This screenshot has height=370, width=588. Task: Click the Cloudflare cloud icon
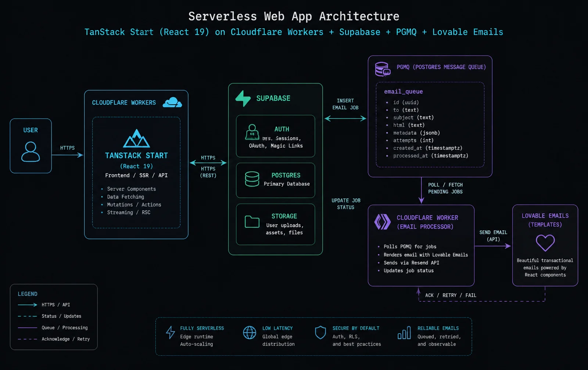pos(172,102)
